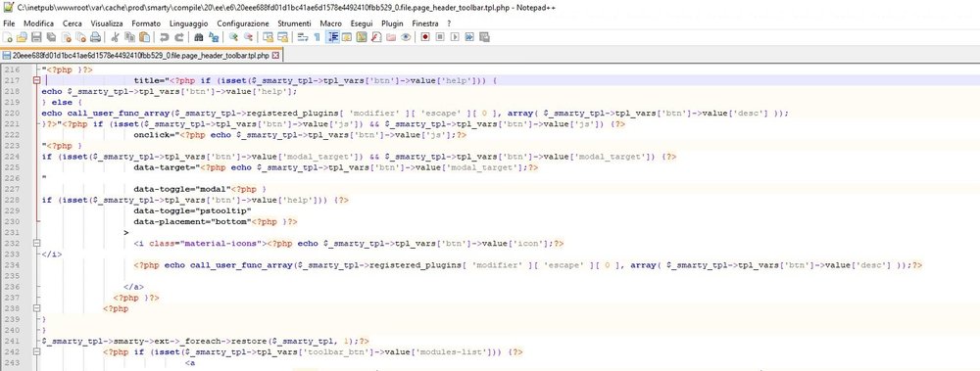Open the Configurazione menu
The width and height of the screenshot is (980, 371).
tap(243, 23)
